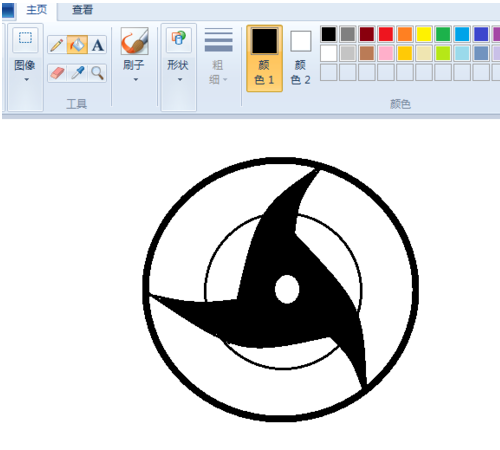Viewport: 500px width, 450px height.
Task: Activate the 颜色 2 background color button
Action: point(300,58)
